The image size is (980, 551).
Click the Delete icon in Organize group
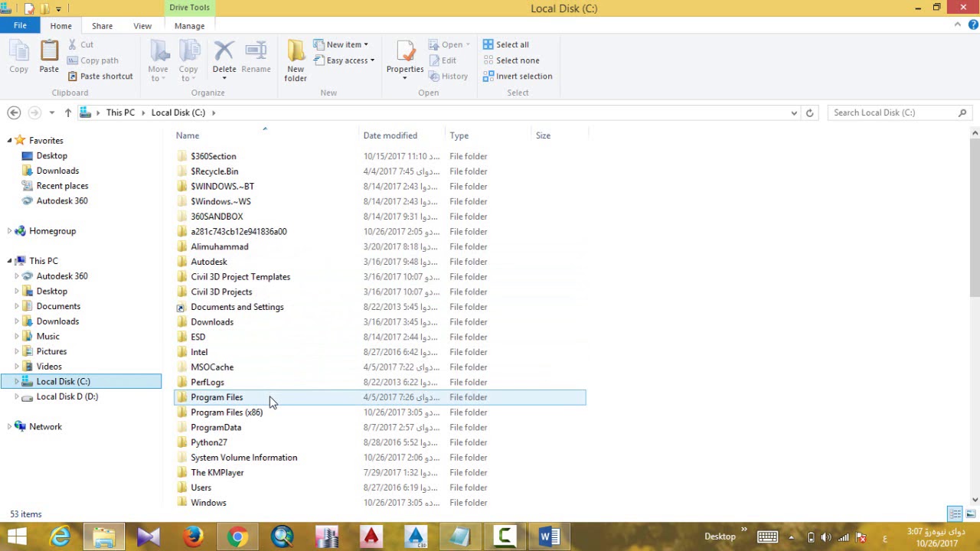point(224,51)
